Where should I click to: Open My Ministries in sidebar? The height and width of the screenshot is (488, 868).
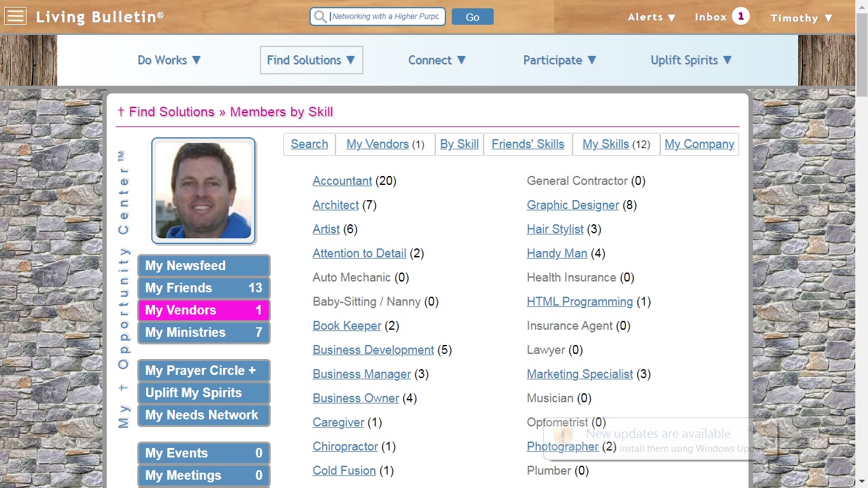[204, 332]
